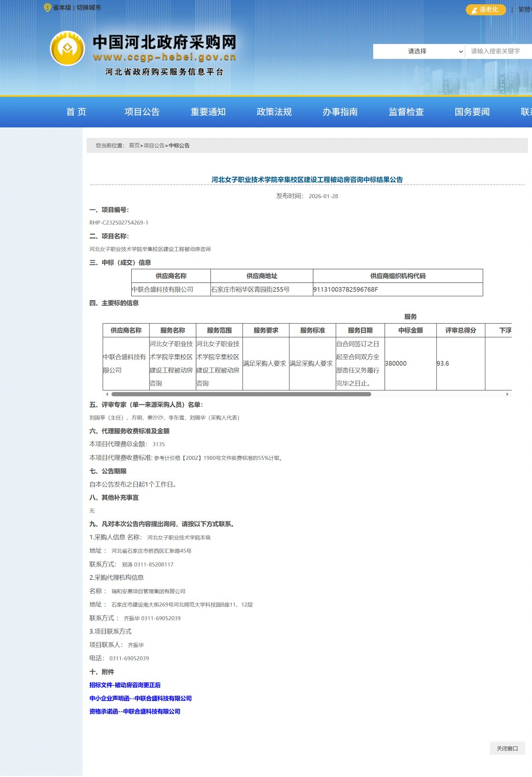Open the 政策法规 menu item
The width and height of the screenshot is (532, 777).
click(274, 112)
